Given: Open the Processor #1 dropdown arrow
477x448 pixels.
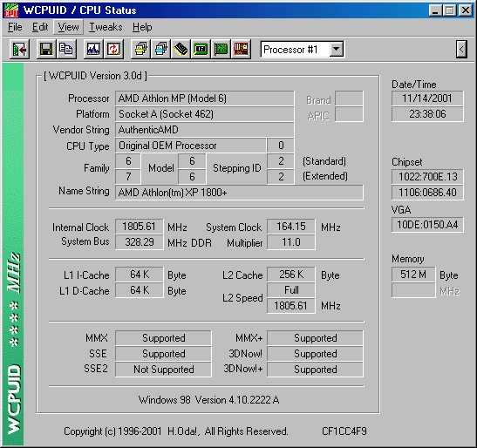Looking at the screenshot, I should (336, 49).
